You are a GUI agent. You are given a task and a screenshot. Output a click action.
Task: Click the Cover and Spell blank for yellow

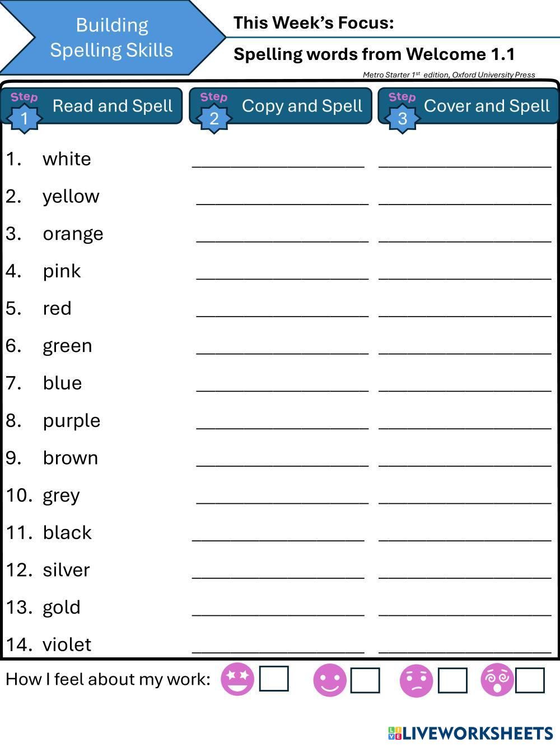pyautogui.click(x=465, y=198)
